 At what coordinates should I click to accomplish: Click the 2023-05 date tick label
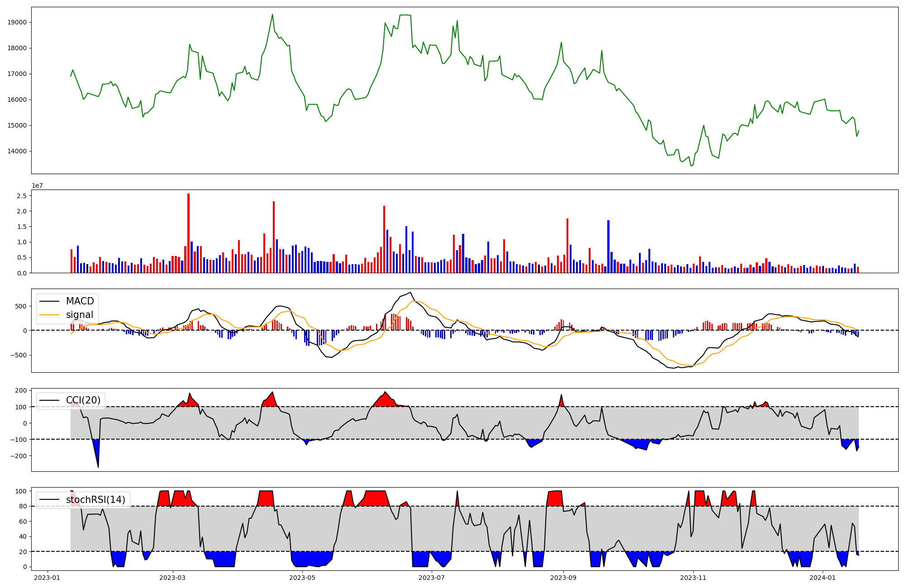click(302, 578)
